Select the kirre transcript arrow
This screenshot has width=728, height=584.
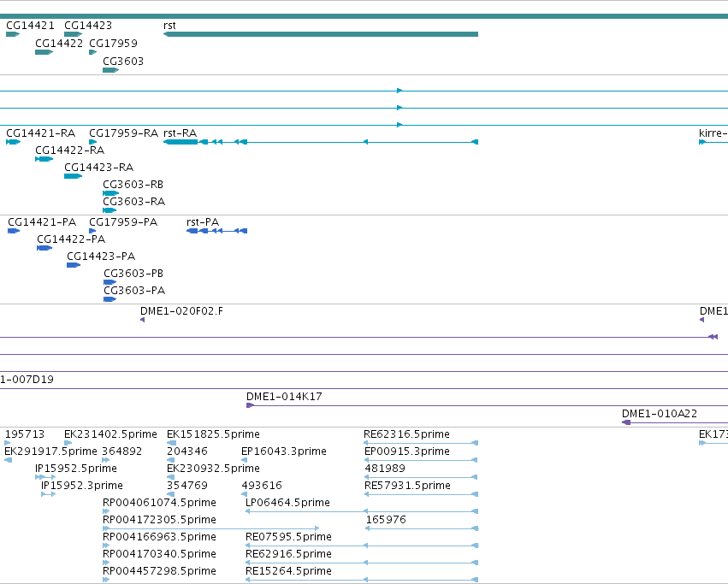(x=713, y=142)
